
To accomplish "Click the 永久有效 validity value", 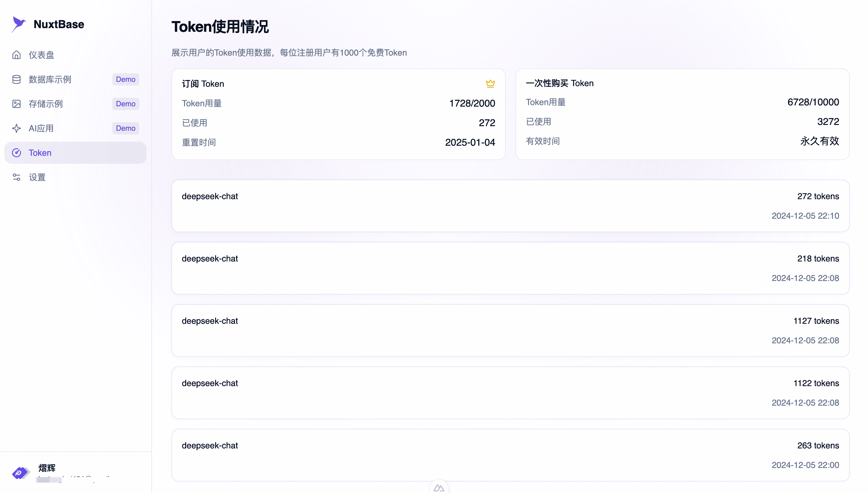I will [820, 141].
